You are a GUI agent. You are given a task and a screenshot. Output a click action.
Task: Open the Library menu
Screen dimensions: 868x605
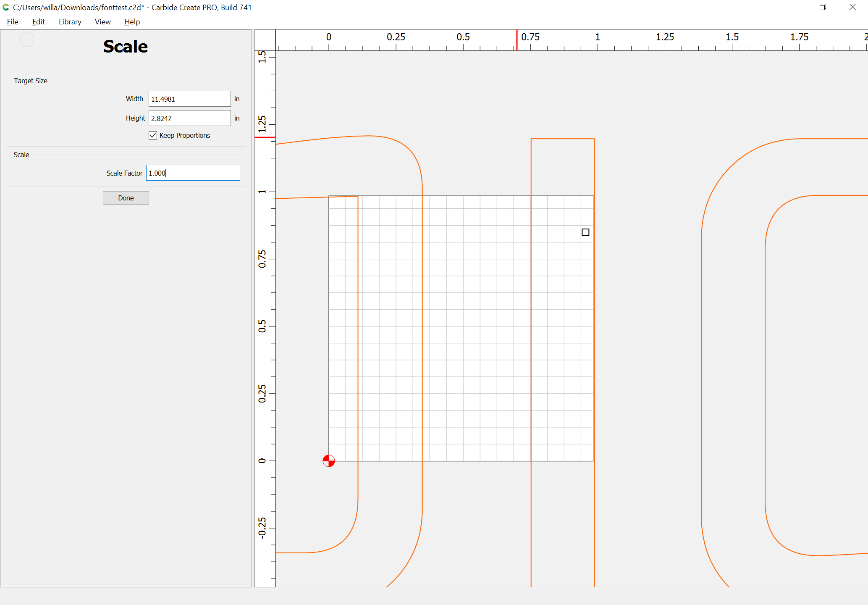point(70,22)
